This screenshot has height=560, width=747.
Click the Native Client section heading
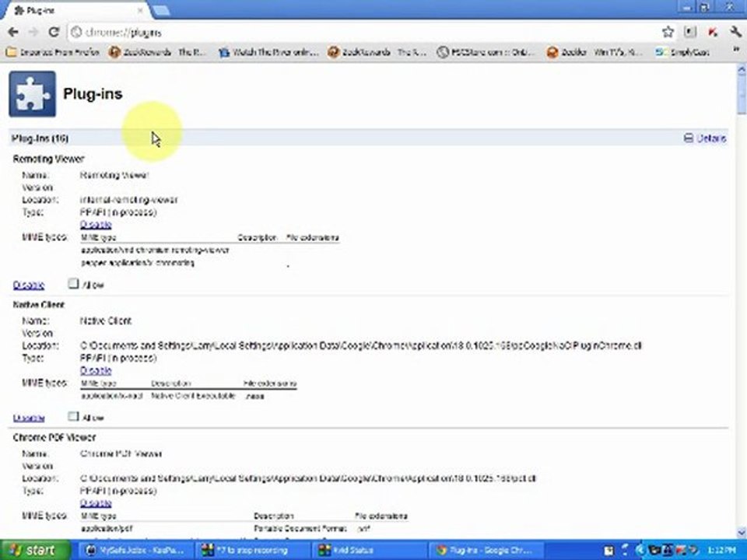click(x=39, y=304)
